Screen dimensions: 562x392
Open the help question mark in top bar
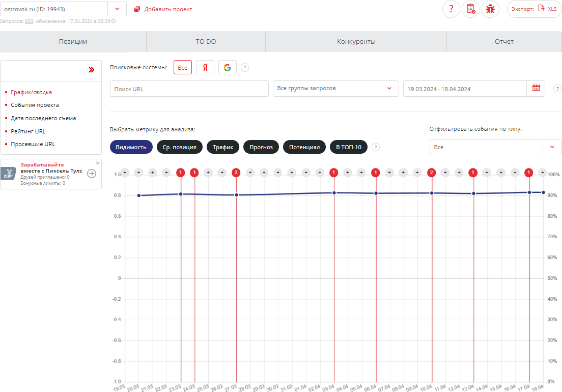[451, 9]
